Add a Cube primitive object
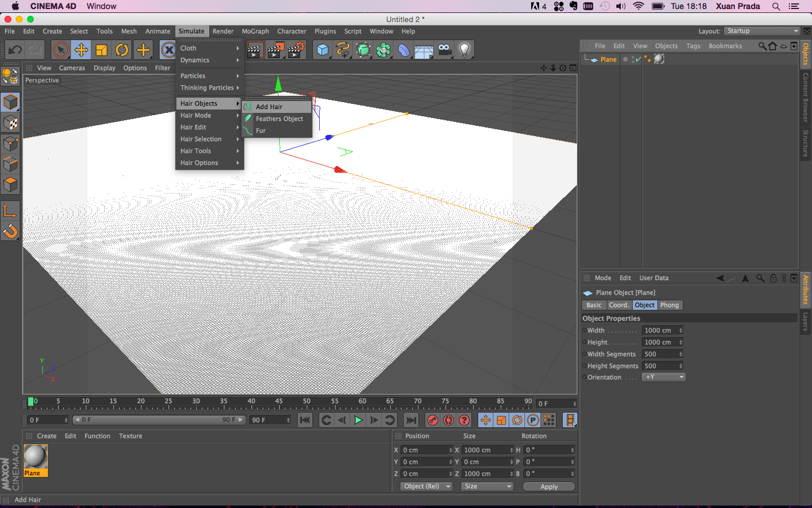 323,50
